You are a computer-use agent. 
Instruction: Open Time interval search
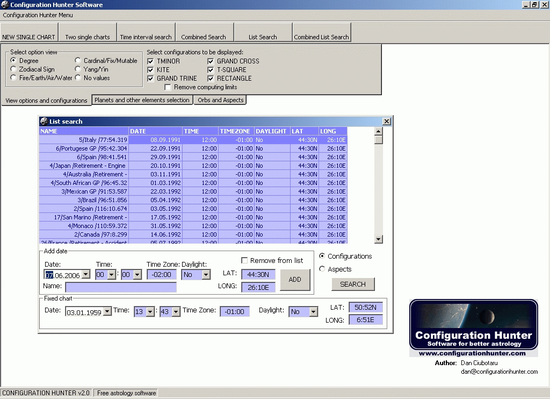click(146, 33)
